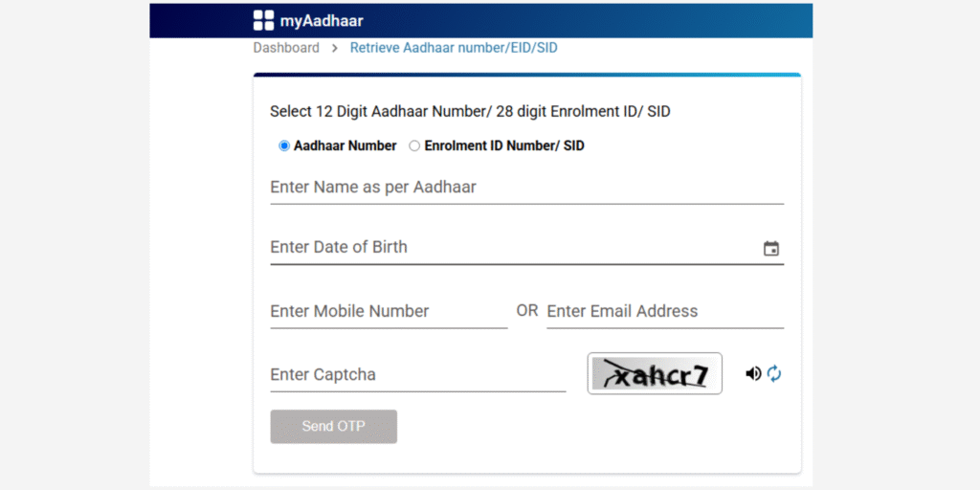Open the date picker calendar icon
This screenshot has height=490, width=980.
click(771, 249)
